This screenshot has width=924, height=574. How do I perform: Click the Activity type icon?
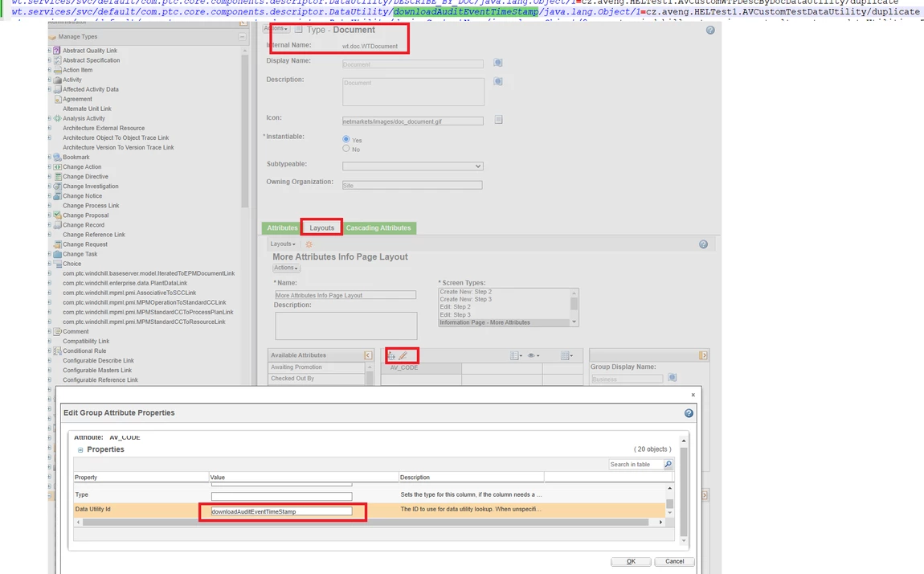point(57,80)
